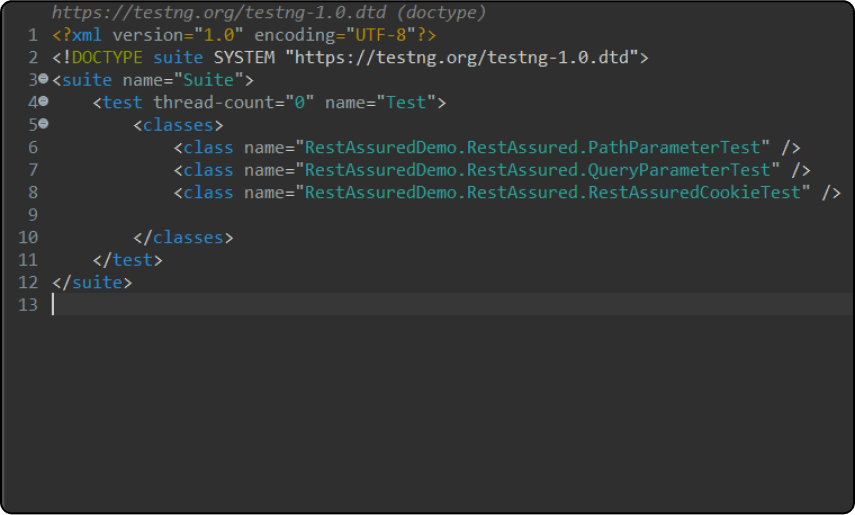
Task: Click line number 9 in the gutter
Action: tap(33, 215)
